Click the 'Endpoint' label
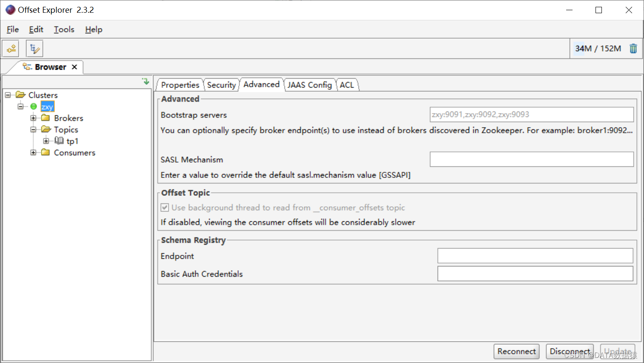644x363 pixels. coord(177,256)
